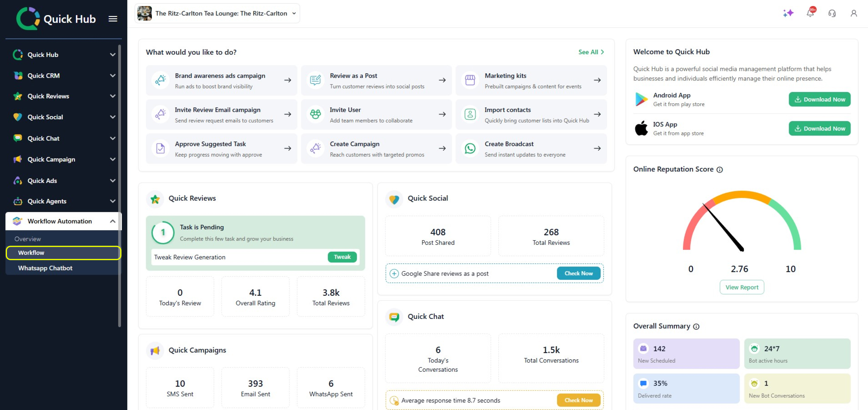
Task: Open the notifications bell
Action: (x=810, y=13)
